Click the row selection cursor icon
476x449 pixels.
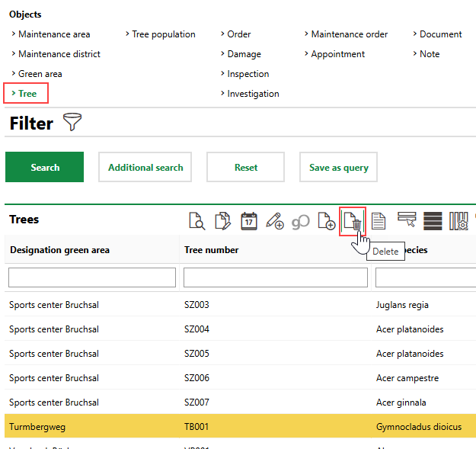click(407, 221)
